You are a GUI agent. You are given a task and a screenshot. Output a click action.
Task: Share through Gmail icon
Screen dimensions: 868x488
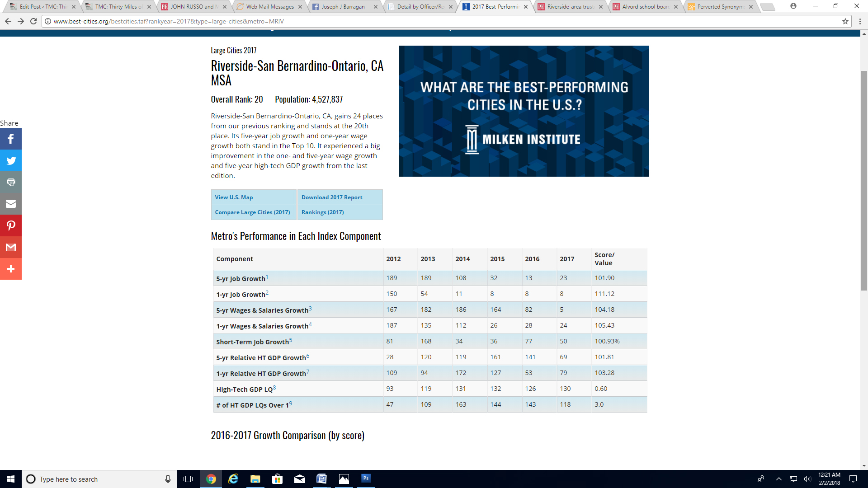tap(11, 247)
